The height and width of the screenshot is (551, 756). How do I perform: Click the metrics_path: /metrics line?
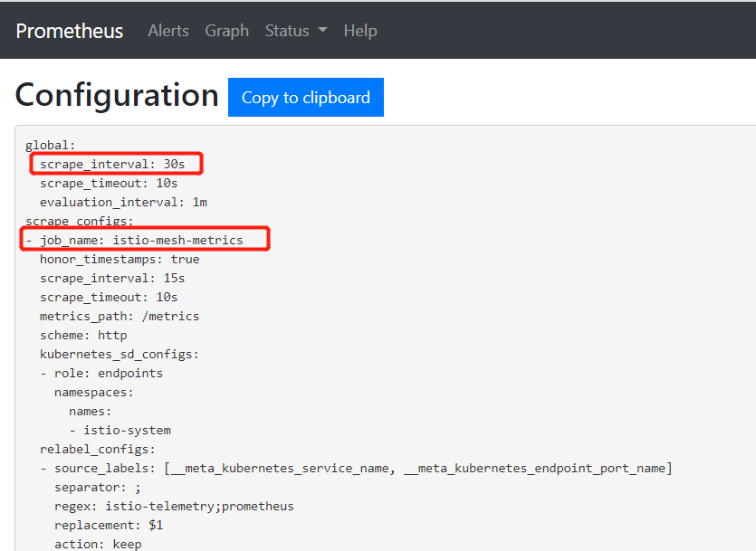120,316
